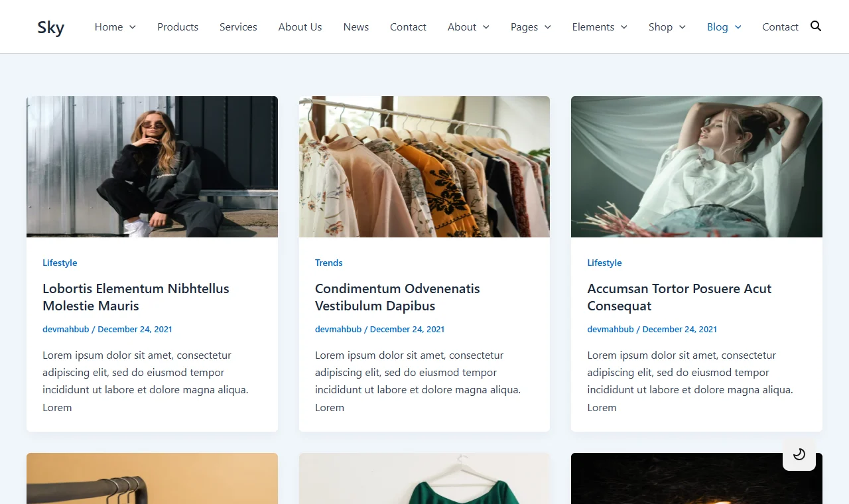Click the date on the Lobortis post
The height and width of the screenshot is (504, 849).
coord(135,329)
